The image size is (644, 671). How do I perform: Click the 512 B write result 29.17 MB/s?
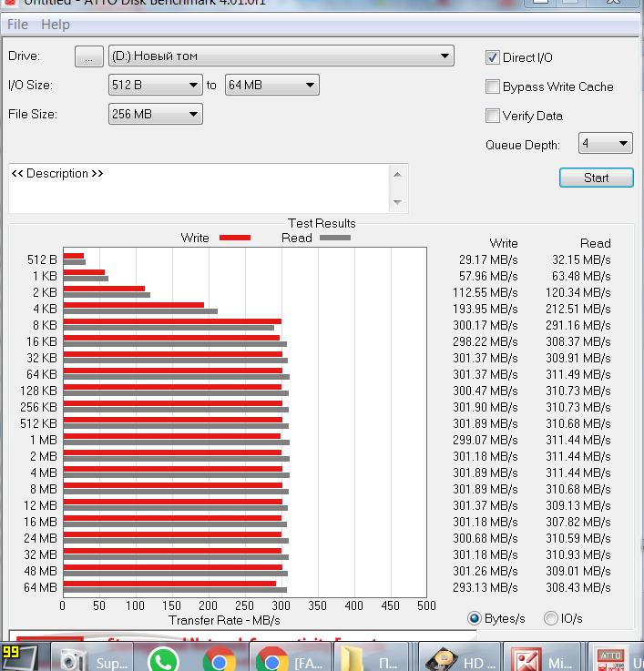coord(488,259)
